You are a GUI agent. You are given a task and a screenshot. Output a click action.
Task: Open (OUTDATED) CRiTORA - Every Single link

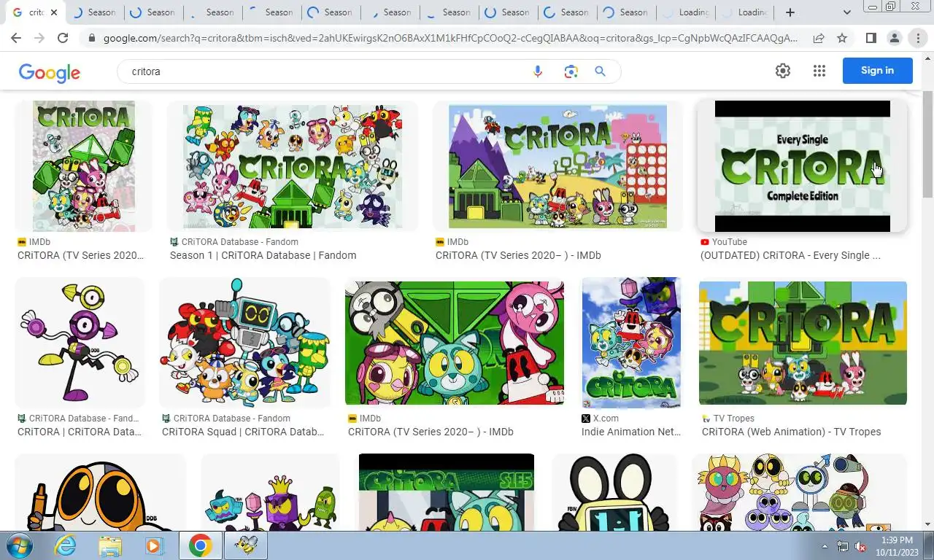pyautogui.click(x=790, y=255)
